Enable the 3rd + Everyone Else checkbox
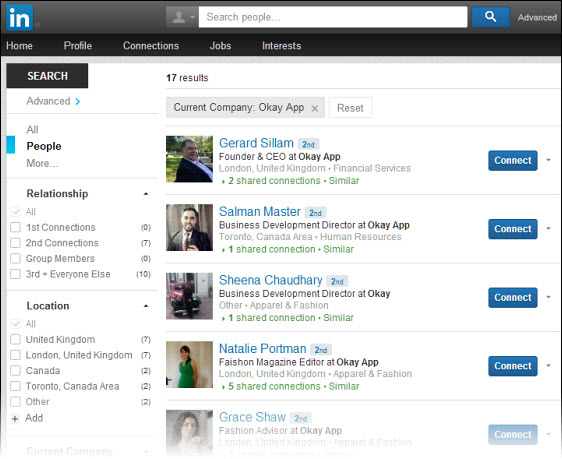 tap(15, 274)
